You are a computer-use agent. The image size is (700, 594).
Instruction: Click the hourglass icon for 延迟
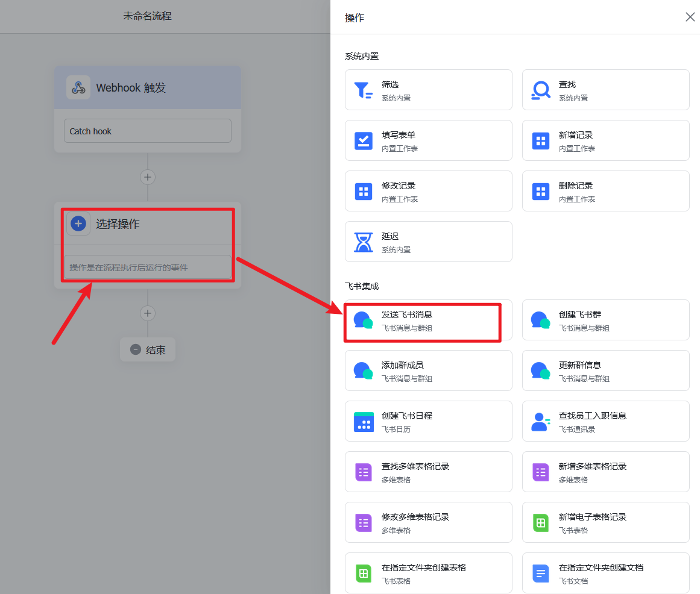[x=364, y=242]
